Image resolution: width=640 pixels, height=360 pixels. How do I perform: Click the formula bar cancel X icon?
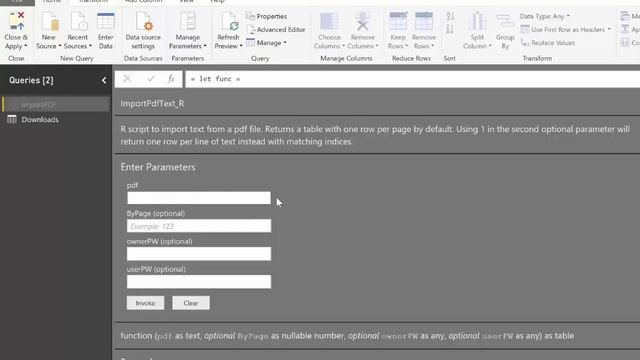click(127, 79)
